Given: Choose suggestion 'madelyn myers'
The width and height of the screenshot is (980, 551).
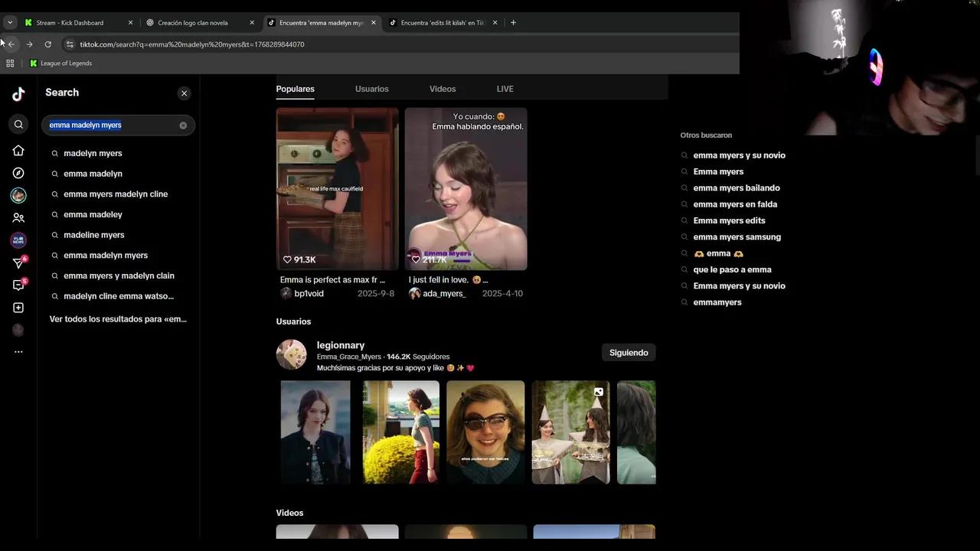Looking at the screenshot, I should pos(93,153).
